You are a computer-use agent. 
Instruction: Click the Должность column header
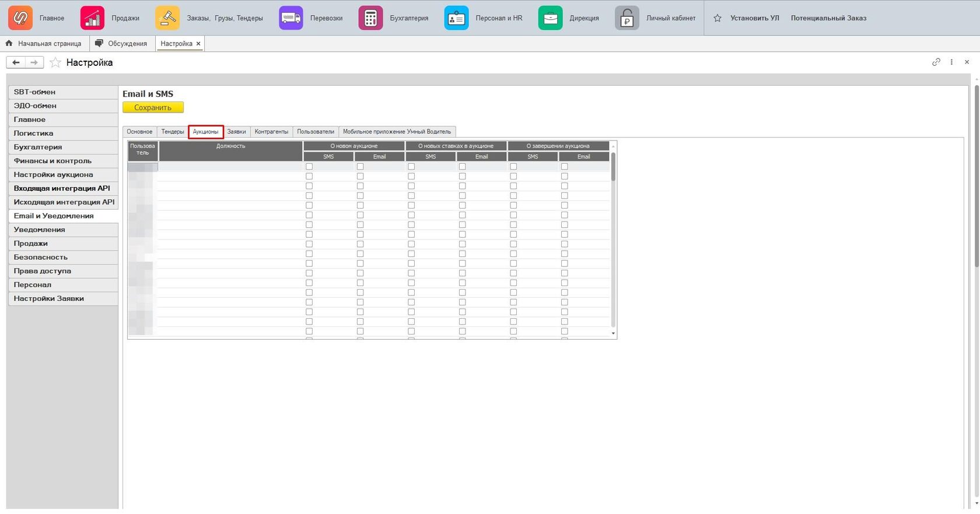pyautogui.click(x=230, y=151)
